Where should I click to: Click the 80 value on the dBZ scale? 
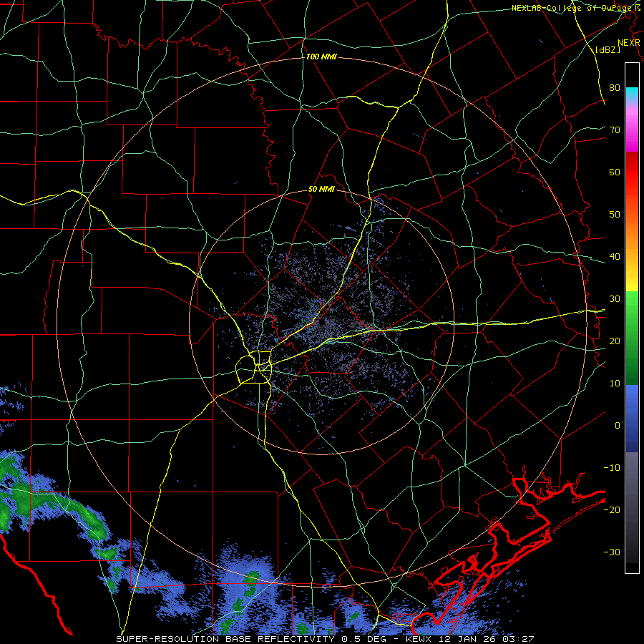tap(615, 88)
